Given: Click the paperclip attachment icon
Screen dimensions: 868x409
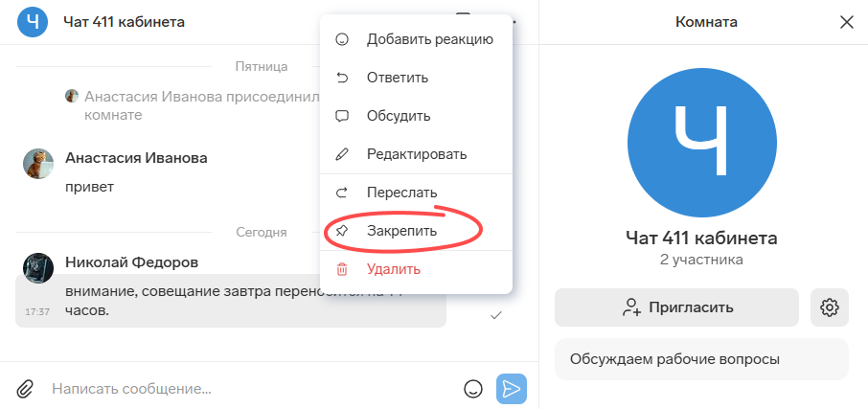Looking at the screenshot, I should coord(24,389).
